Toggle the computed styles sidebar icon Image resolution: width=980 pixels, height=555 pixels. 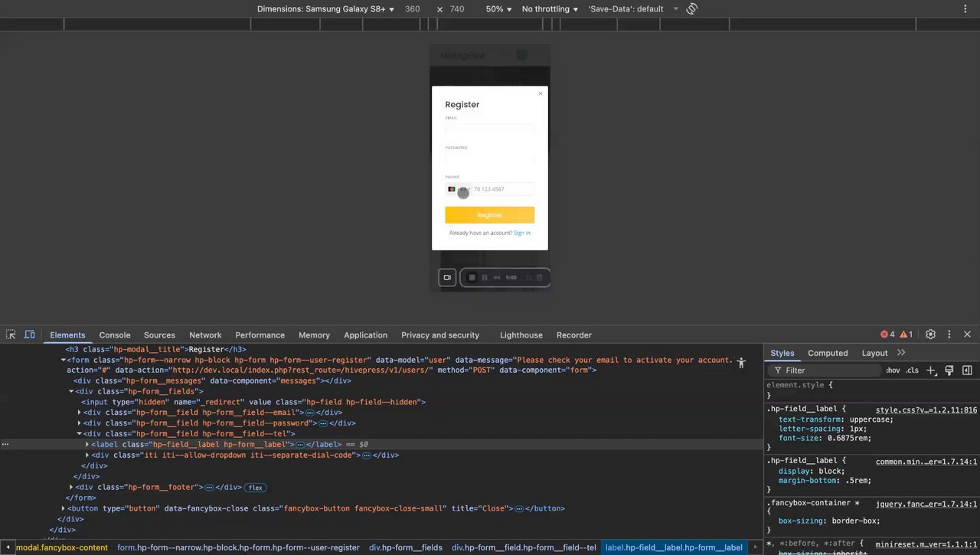tap(966, 371)
